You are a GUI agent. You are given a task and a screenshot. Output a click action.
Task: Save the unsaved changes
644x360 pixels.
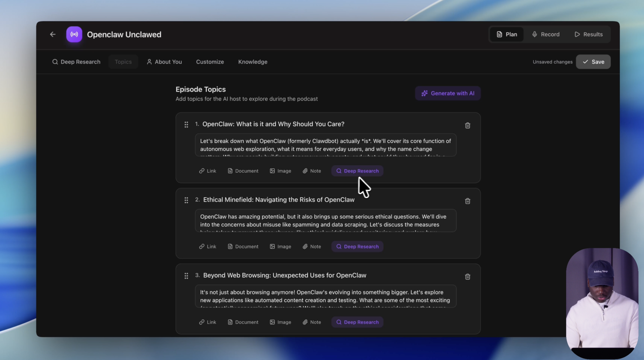(x=593, y=62)
